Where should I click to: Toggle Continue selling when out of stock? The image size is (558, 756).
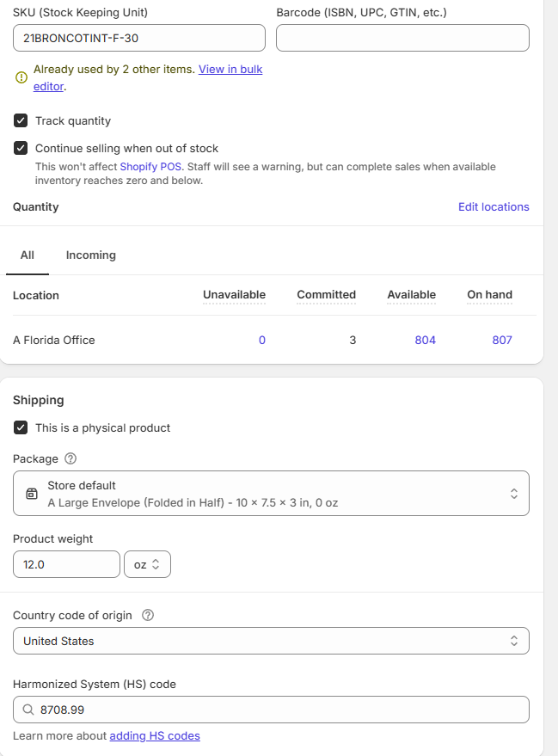click(x=21, y=148)
